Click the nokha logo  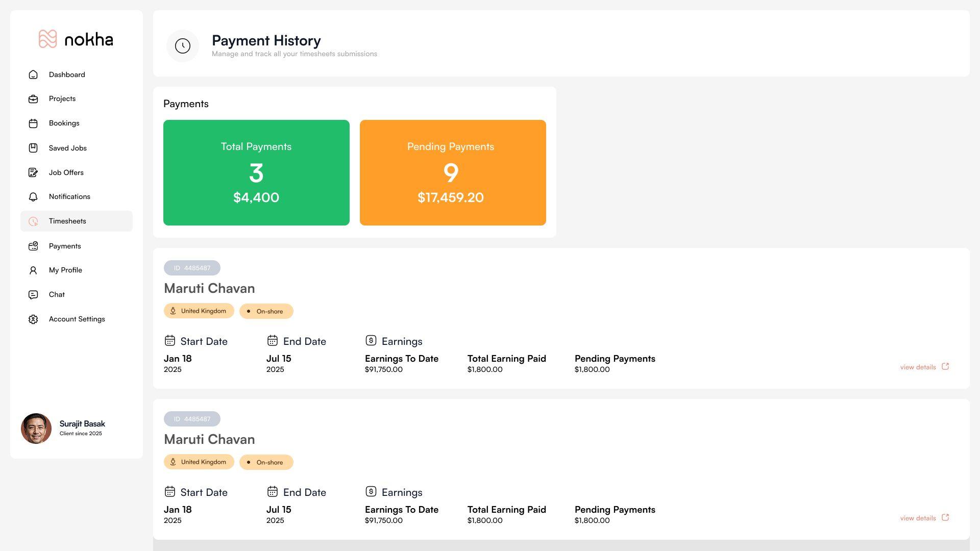click(76, 39)
